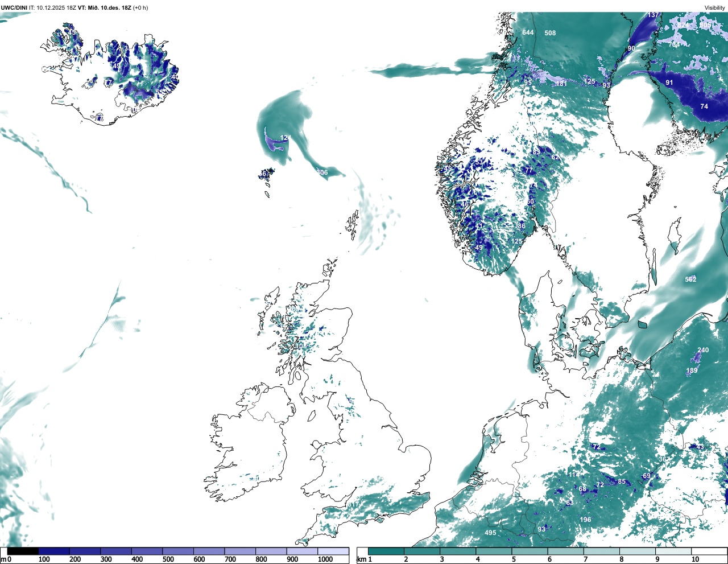Viewport: 728px width, 564px height.
Task: Click the 'VT: Mið. 10.des. 18Z' valid time text
Action: (x=105, y=8)
